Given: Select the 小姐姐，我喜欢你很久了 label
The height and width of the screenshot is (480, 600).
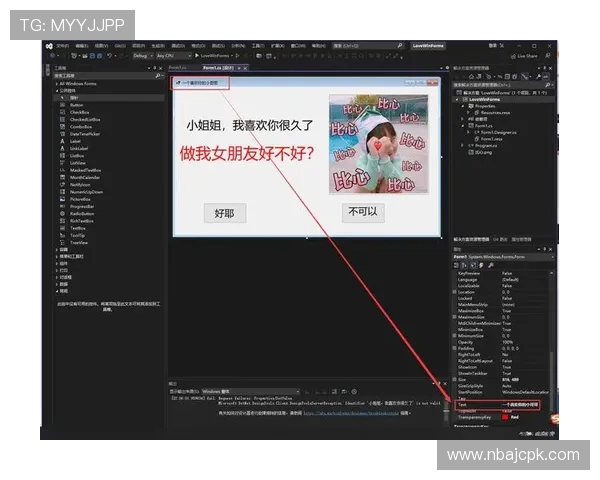Looking at the screenshot, I should 250,125.
